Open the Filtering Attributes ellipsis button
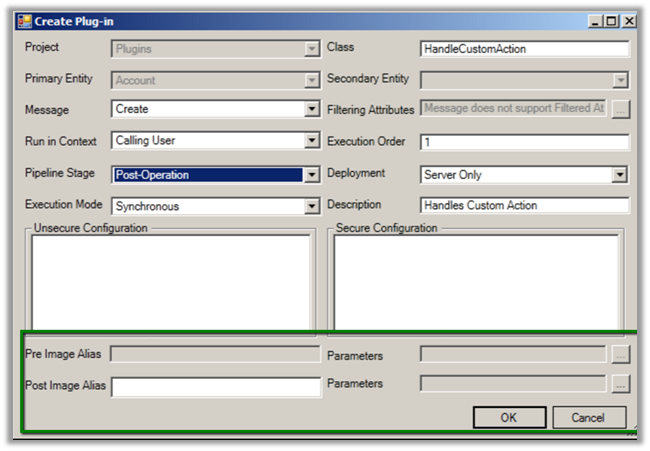 (x=621, y=109)
